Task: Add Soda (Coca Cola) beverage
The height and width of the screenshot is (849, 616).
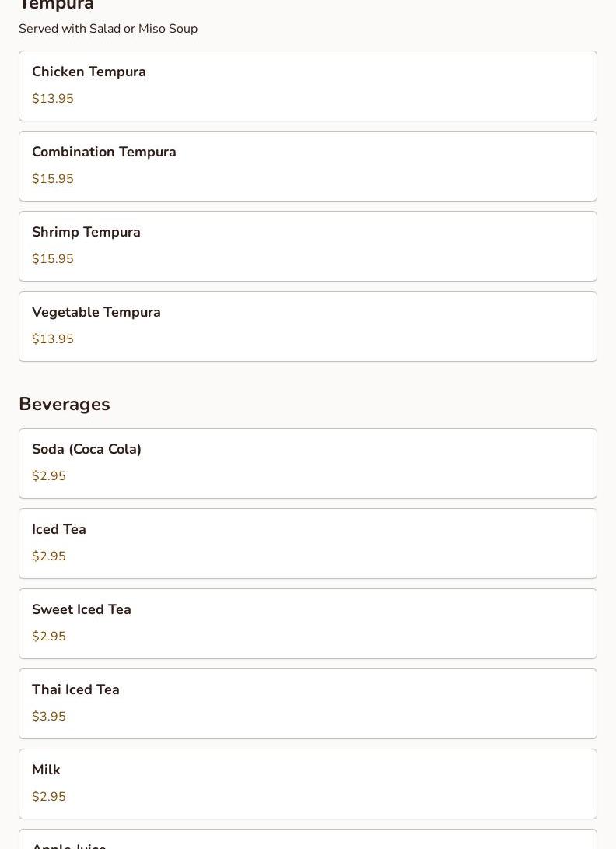Action: [x=307, y=464]
